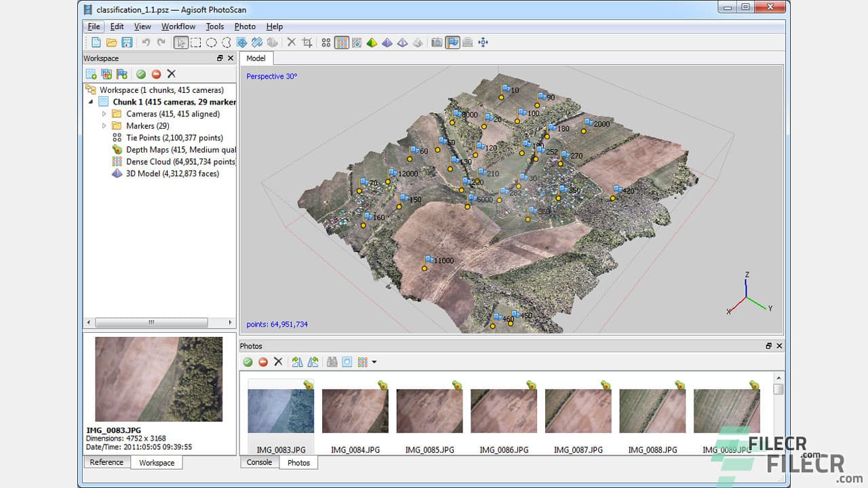Toggle camera markers visibility in model view
Image resolution: width=868 pixels, height=488 pixels.
(436, 42)
